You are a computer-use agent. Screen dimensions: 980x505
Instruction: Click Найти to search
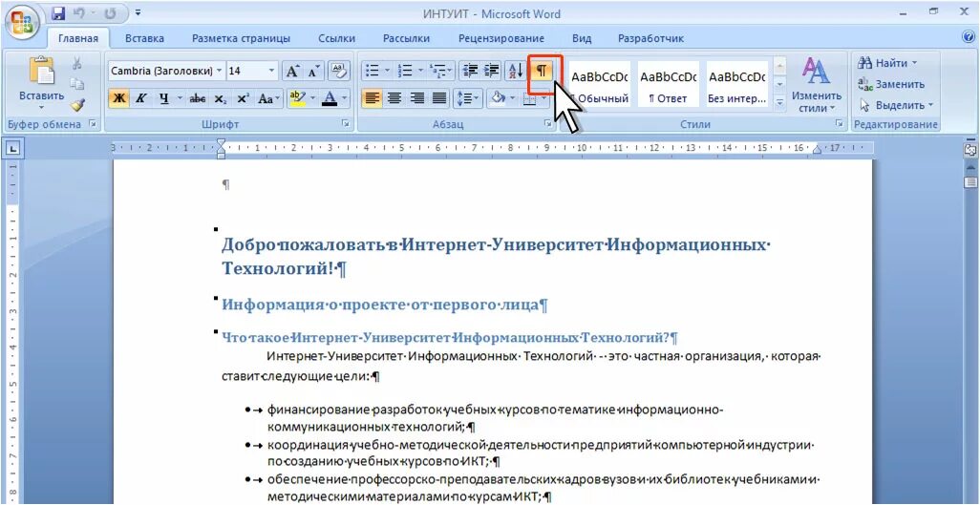pyautogui.click(x=887, y=63)
